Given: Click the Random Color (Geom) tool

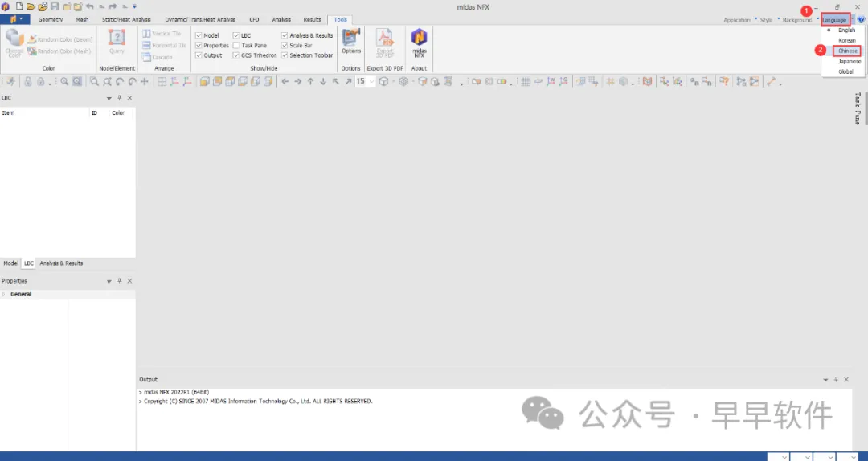Looking at the screenshot, I should [x=59, y=39].
